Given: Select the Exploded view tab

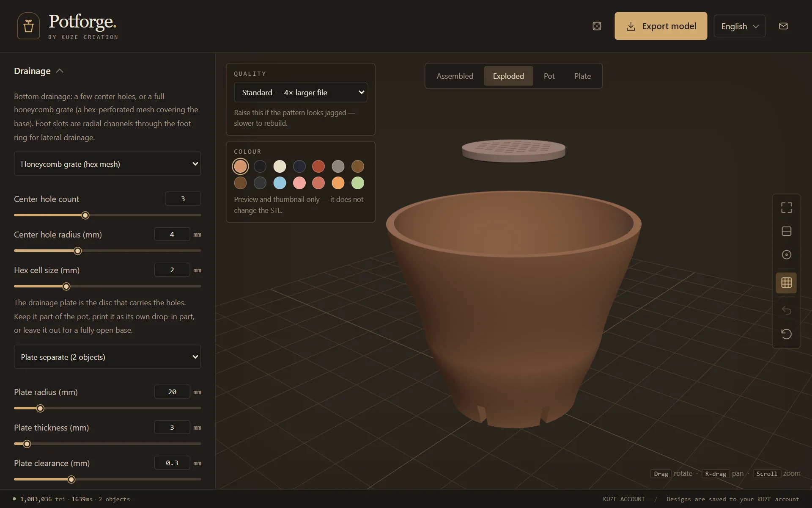Looking at the screenshot, I should (x=508, y=76).
